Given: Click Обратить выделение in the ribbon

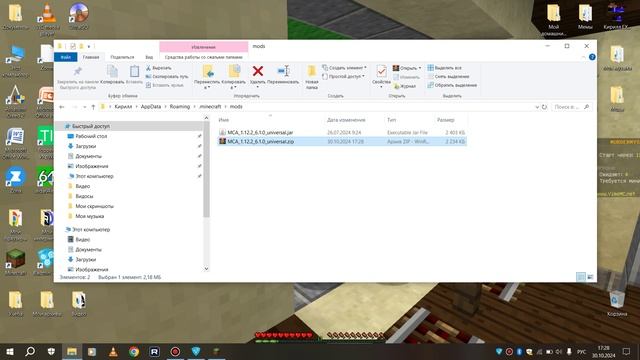Looking at the screenshot, I should pyautogui.click(x=452, y=85).
